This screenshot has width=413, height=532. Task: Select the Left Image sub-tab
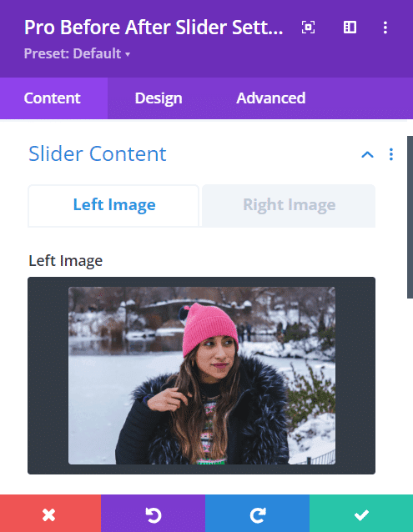pos(113,206)
